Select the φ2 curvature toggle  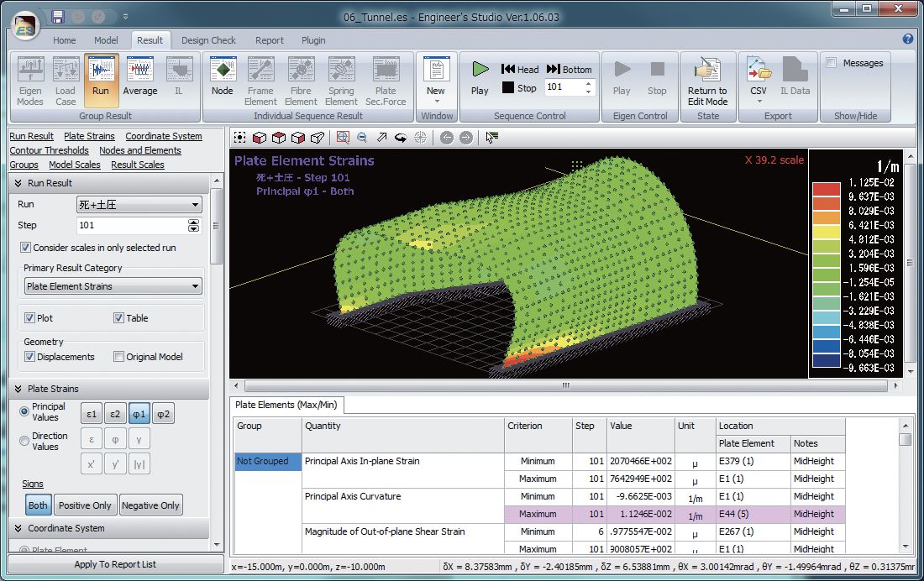pyautogui.click(x=163, y=414)
